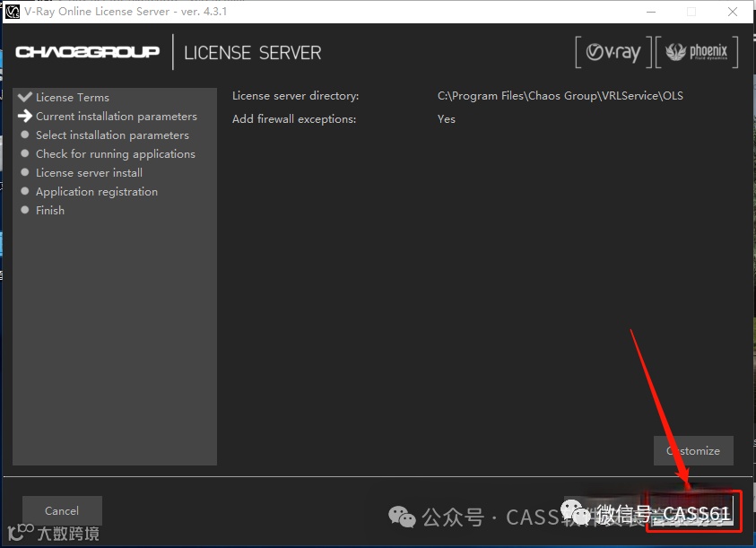Click the Chaos Group logo
The width and height of the screenshot is (756, 548).
point(87,52)
